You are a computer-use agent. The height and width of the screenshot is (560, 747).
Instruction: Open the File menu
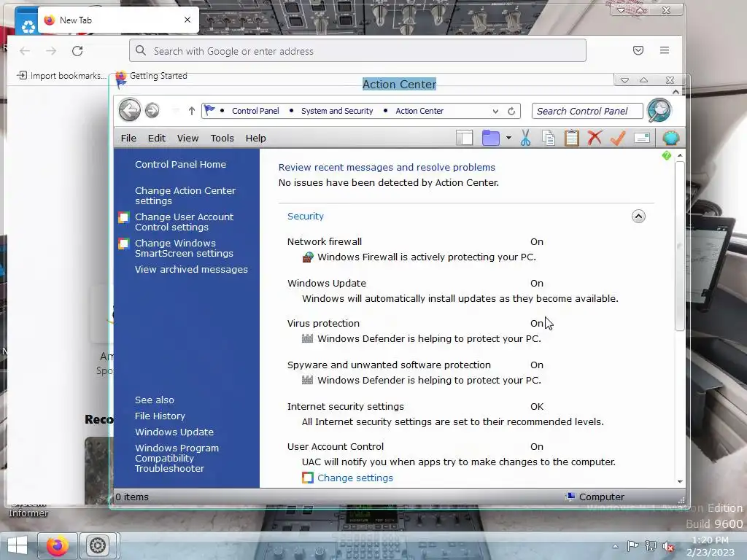[128, 138]
